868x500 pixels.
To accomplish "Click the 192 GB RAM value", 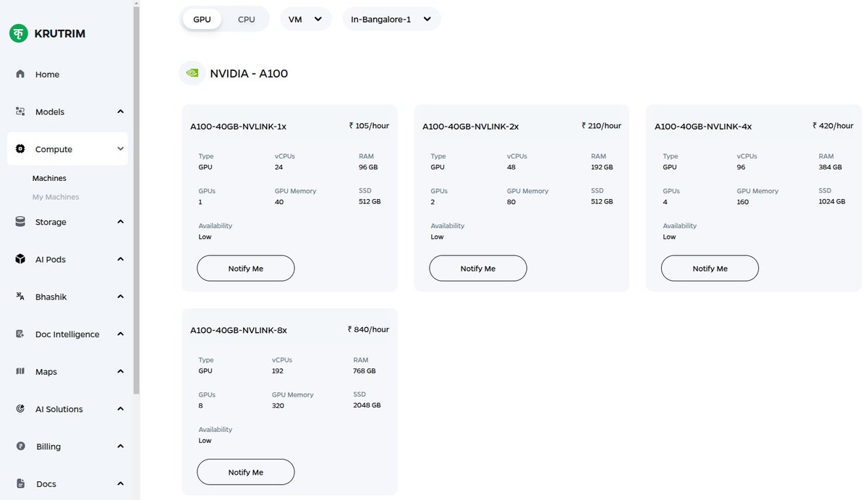I will 602,167.
